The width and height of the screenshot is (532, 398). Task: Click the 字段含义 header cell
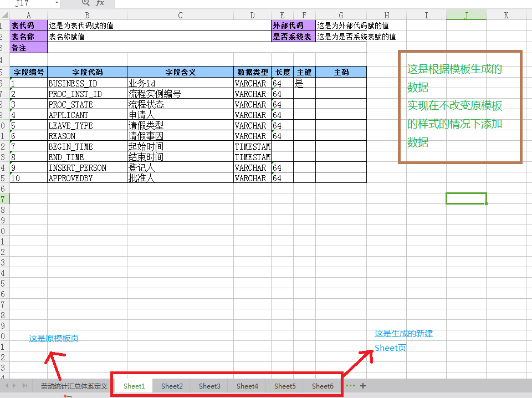tap(180, 72)
